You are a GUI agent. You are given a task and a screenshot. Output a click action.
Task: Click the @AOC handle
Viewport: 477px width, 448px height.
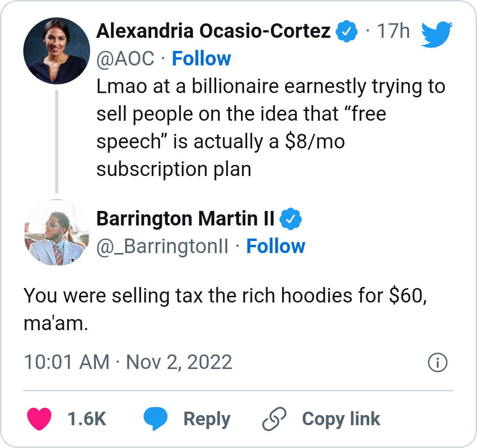126,59
